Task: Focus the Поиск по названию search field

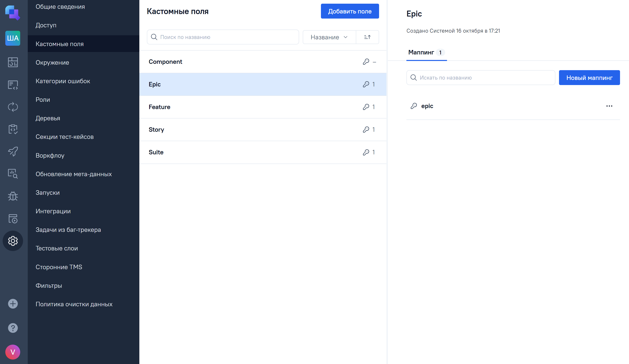Action: (x=227, y=37)
